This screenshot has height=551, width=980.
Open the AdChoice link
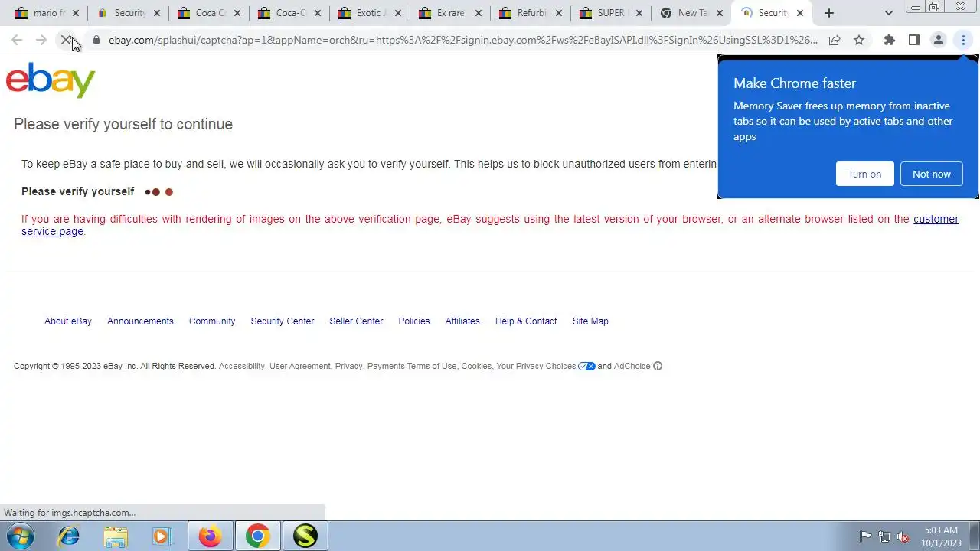coord(632,367)
